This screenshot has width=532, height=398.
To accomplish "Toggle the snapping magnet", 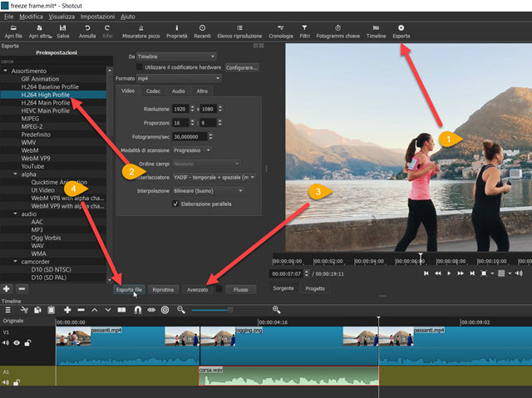I will click(x=138, y=310).
